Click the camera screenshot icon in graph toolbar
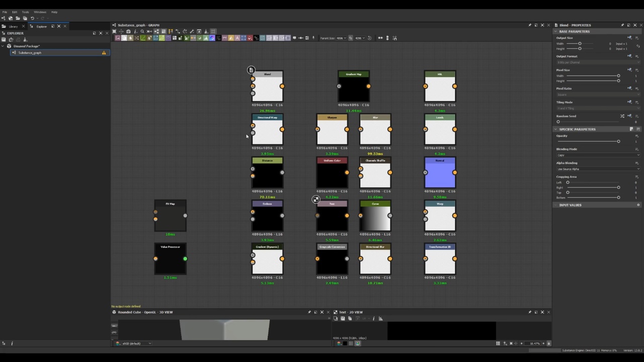This screenshot has height=362, width=644. point(128,31)
